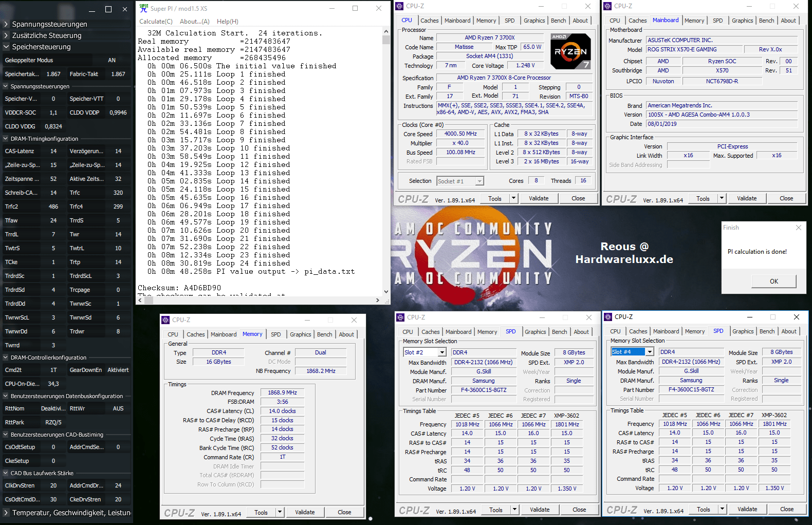The image size is (812, 525).
Task: Click Close button in Mainboard tab window
Action: (x=786, y=198)
